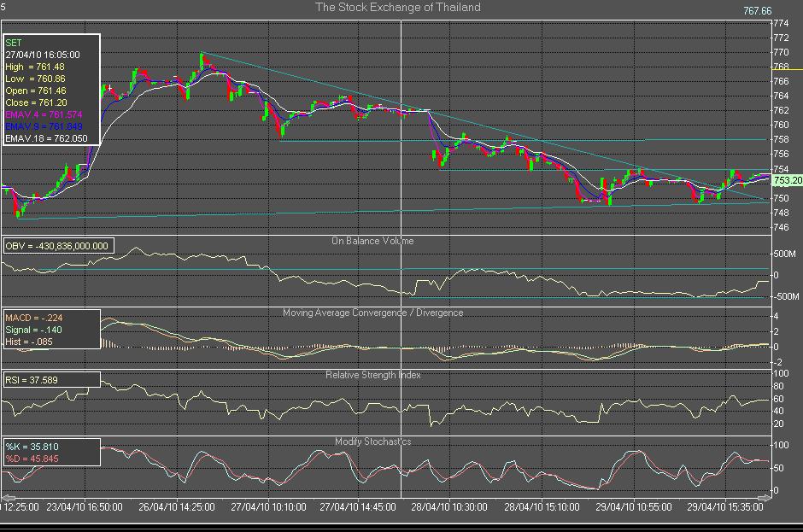803x532 pixels.
Task: Click the 770 price axis label
Action: tap(781, 52)
